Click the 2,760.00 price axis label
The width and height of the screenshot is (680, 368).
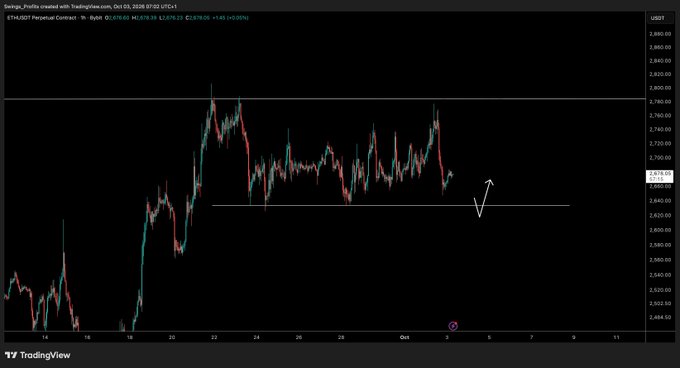(x=660, y=116)
